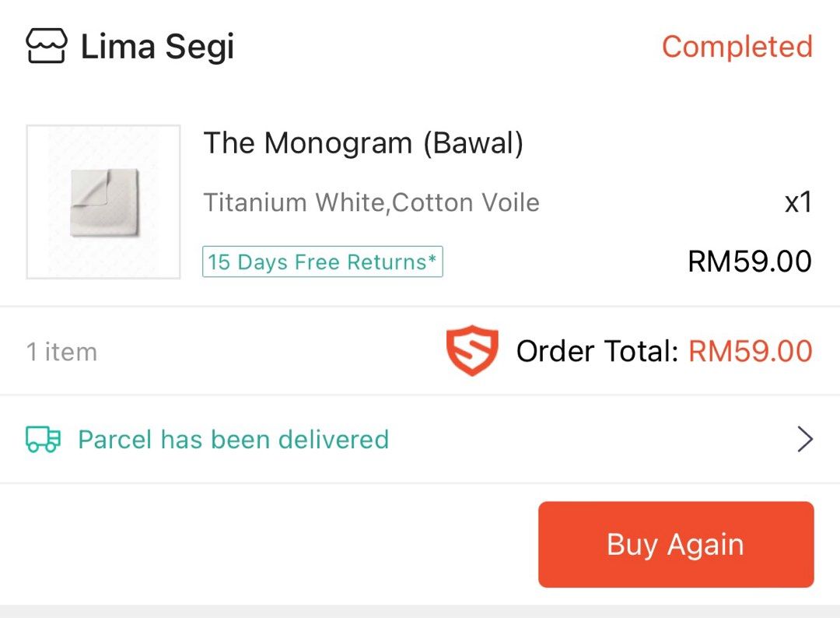Select The Monogram (Bawal) product title
The image size is (840, 618).
click(364, 142)
